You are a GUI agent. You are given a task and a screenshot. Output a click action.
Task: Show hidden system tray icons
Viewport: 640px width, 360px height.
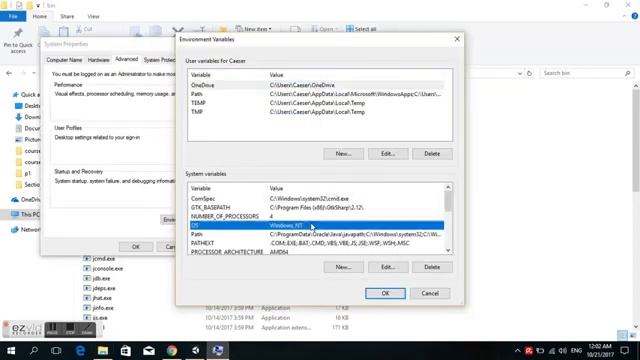[518, 351]
